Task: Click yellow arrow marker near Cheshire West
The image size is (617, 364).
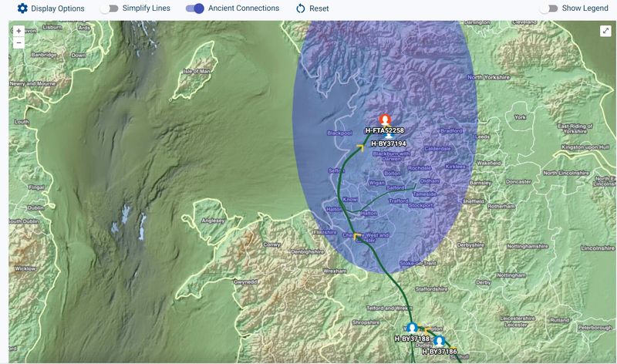Action: click(x=356, y=237)
